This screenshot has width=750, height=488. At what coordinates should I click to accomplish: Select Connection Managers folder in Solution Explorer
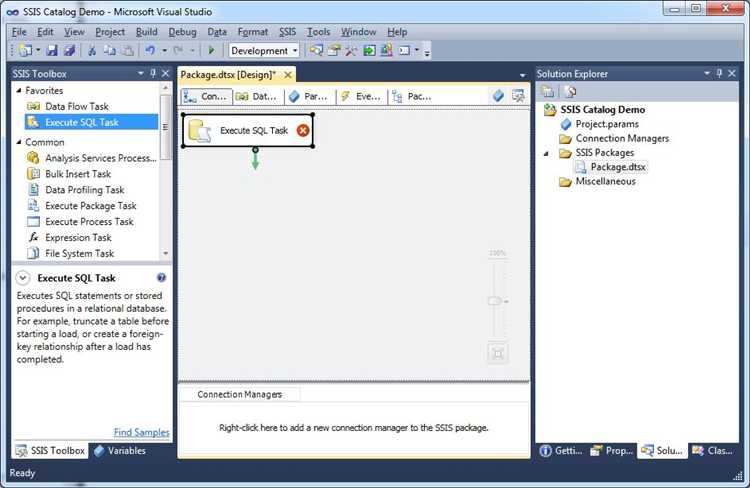pos(622,138)
